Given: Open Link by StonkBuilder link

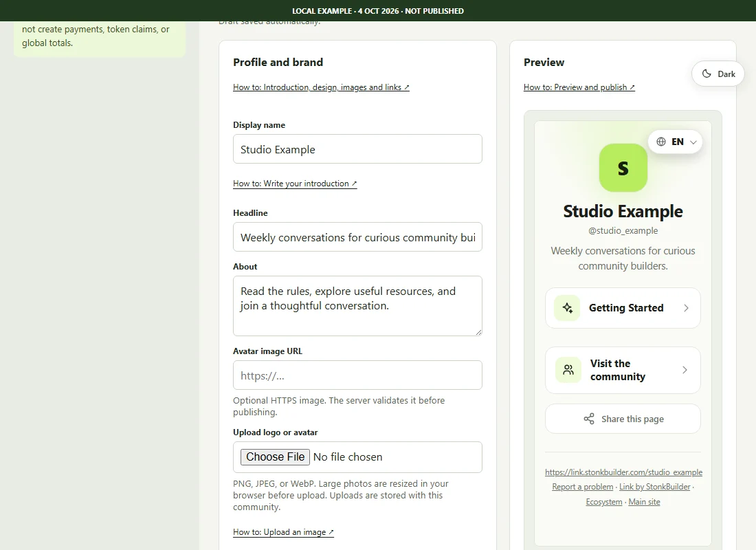Looking at the screenshot, I should click(655, 487).
